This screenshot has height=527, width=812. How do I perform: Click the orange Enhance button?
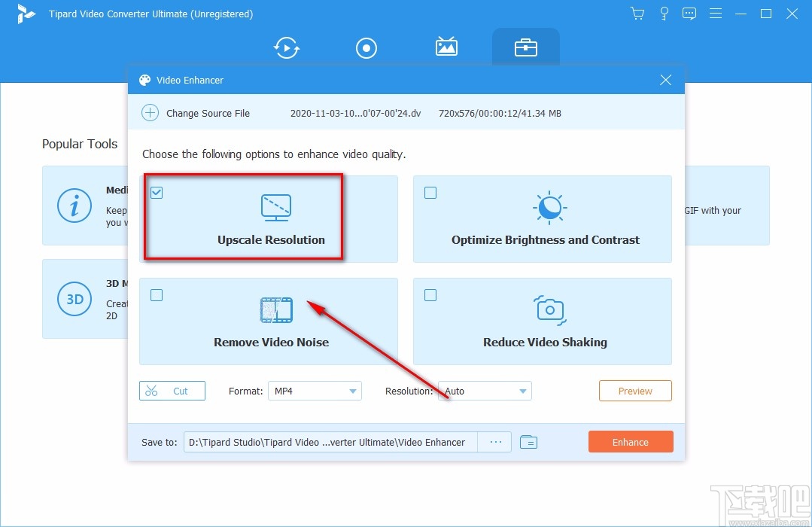tap(631, 442)
